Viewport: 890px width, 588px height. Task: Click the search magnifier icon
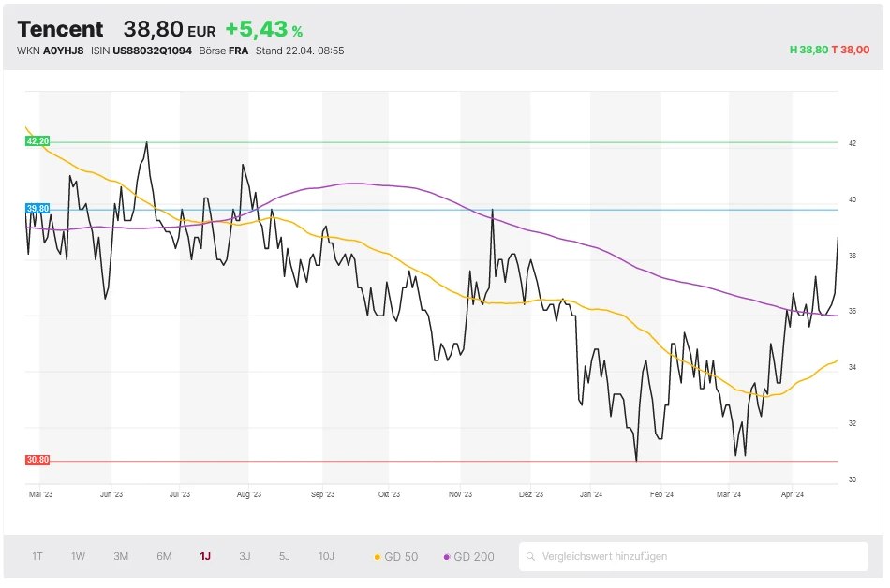(531, 557)
